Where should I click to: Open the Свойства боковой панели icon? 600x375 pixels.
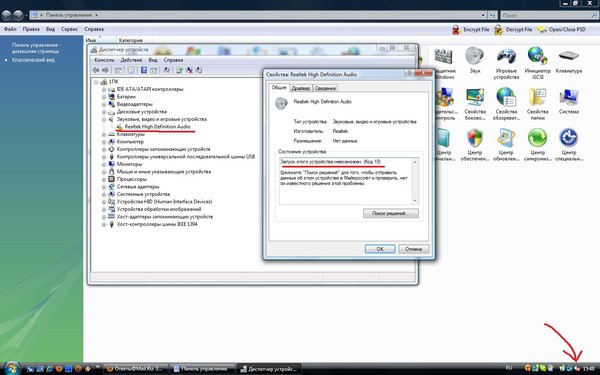coord(475,104)
